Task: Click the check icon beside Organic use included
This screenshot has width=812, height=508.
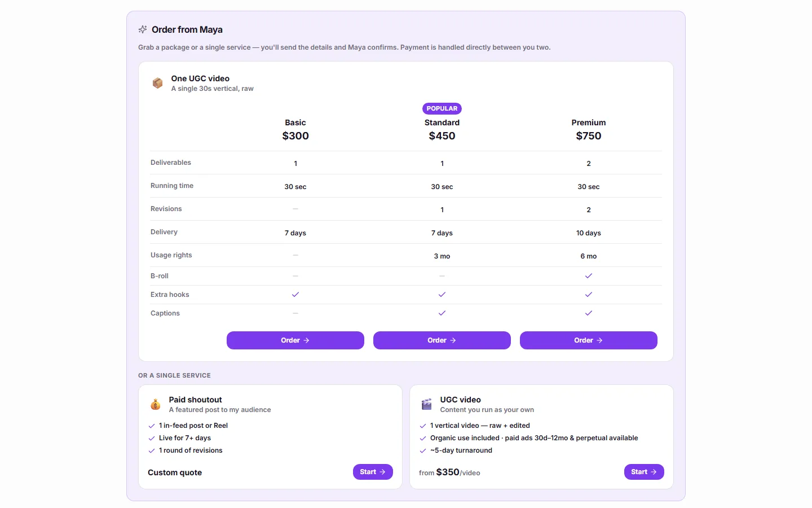Action: point(423,439)
